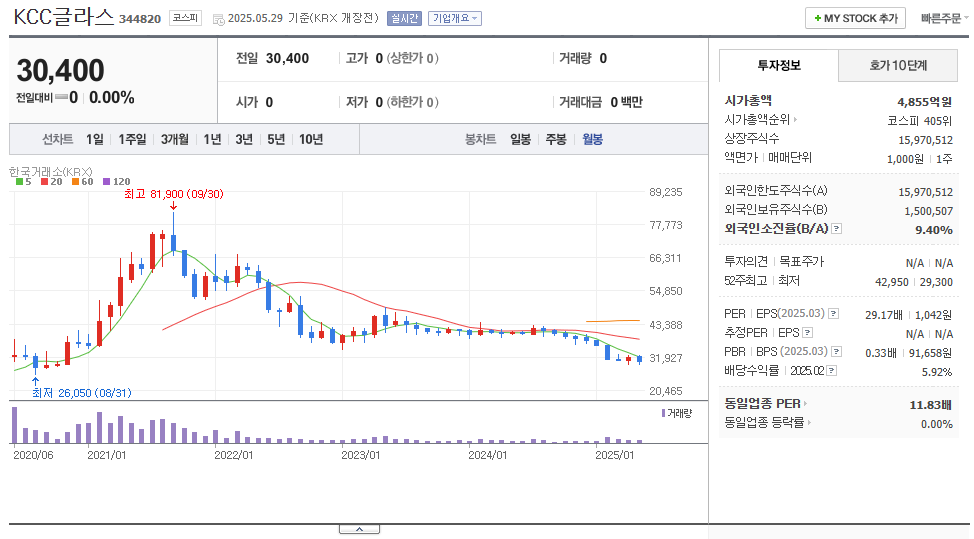This screenshot has width=974, height=539.
Task: Click the 52-week high value 42,950
Action: click(891, 282)
